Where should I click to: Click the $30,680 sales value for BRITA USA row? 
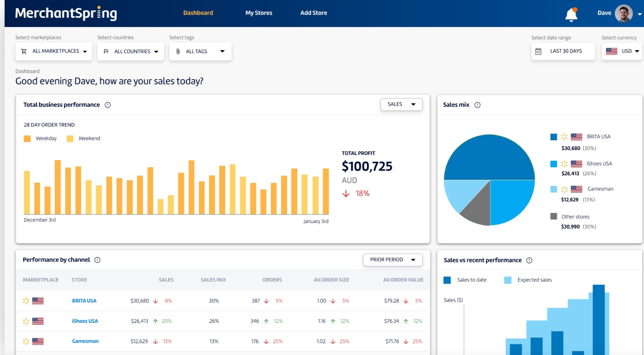140,301
